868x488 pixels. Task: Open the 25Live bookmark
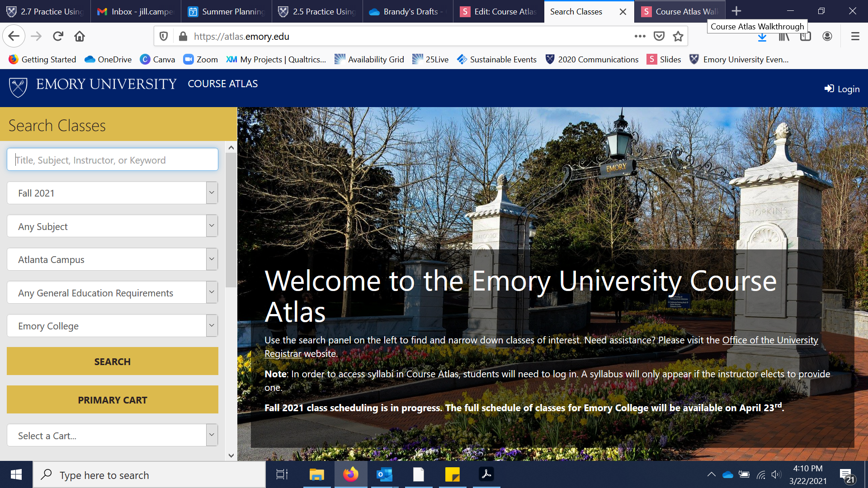(430, 59)
